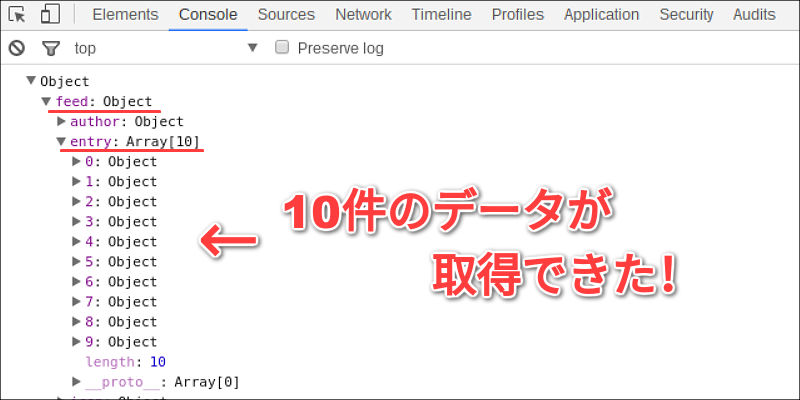Expand entry item 4: Object
Screen dimensions: 800x400
[x=77, y=241]
